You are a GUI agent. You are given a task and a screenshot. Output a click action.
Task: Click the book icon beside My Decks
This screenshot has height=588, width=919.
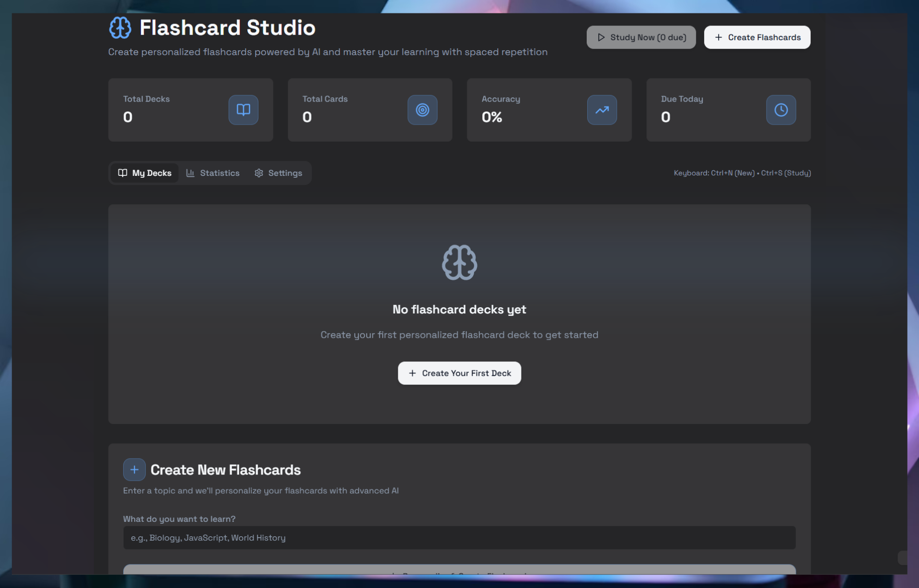(x=123, y=173)
